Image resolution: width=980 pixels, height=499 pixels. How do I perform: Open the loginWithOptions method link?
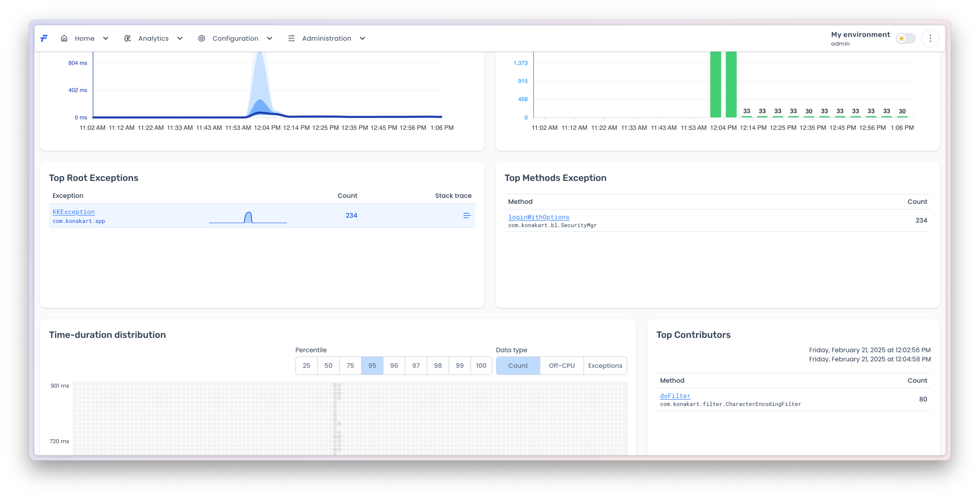[x=538, y=217]
